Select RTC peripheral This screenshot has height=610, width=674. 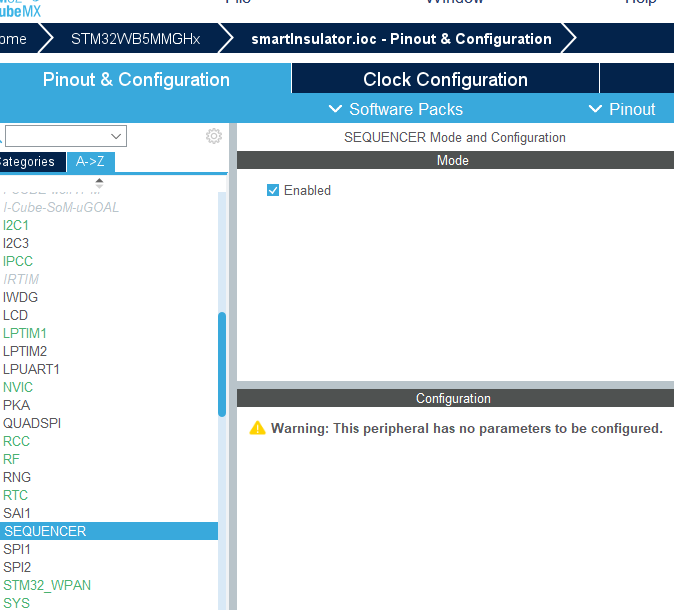pos(15,496)
